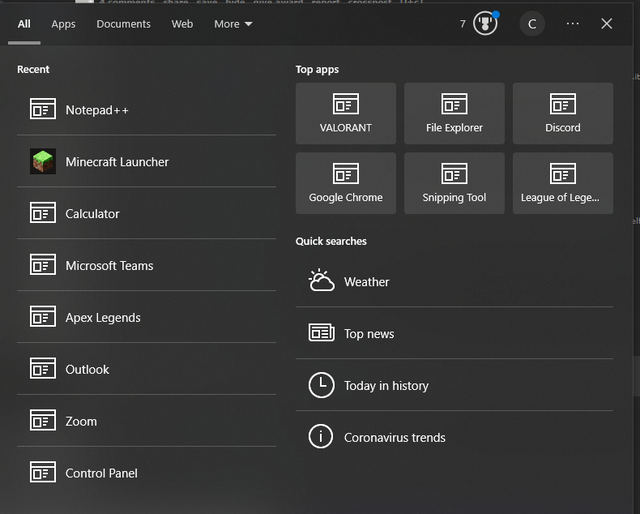Open the League of Legends top app tile
Image resolution: width=640 pixels, height=514 pixels.
click(563, 183)
